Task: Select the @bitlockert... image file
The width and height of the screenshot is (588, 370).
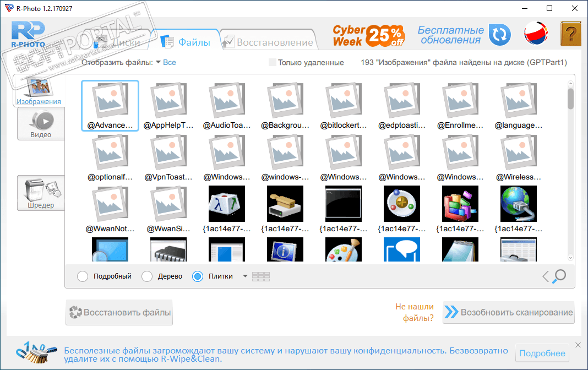Action: click(344, 106)
